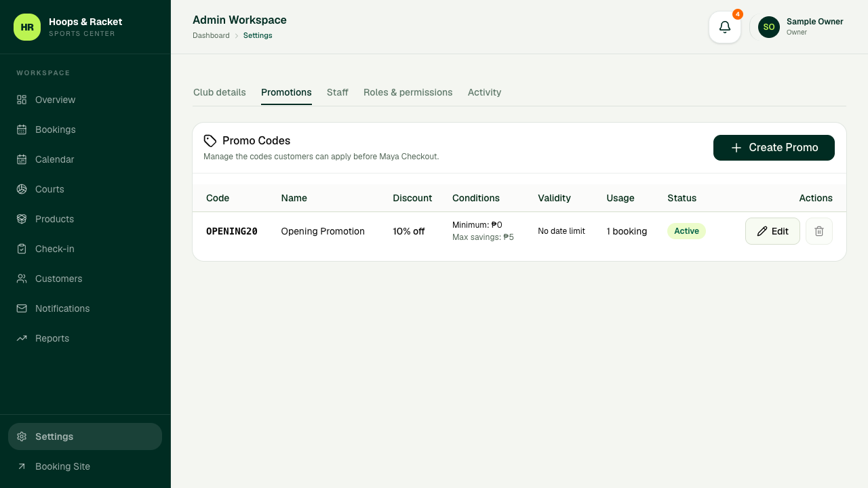Click the Settings breadcrumb

(258, 35)
